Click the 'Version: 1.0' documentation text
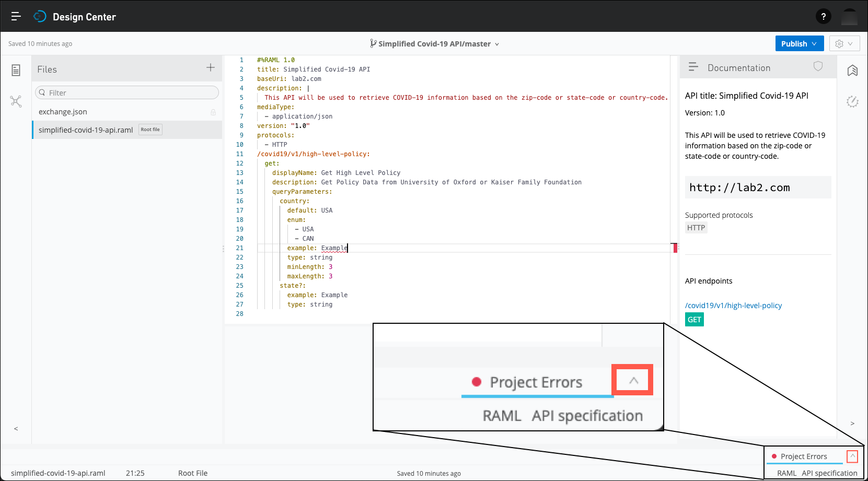This screenshot has width=868, height=481. [x=705, y=113]
